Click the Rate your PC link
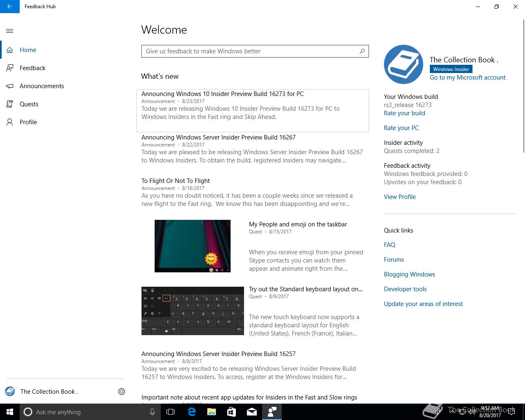Image resolution: width=525 pixels, height=420 pixels. pos(401,128)
